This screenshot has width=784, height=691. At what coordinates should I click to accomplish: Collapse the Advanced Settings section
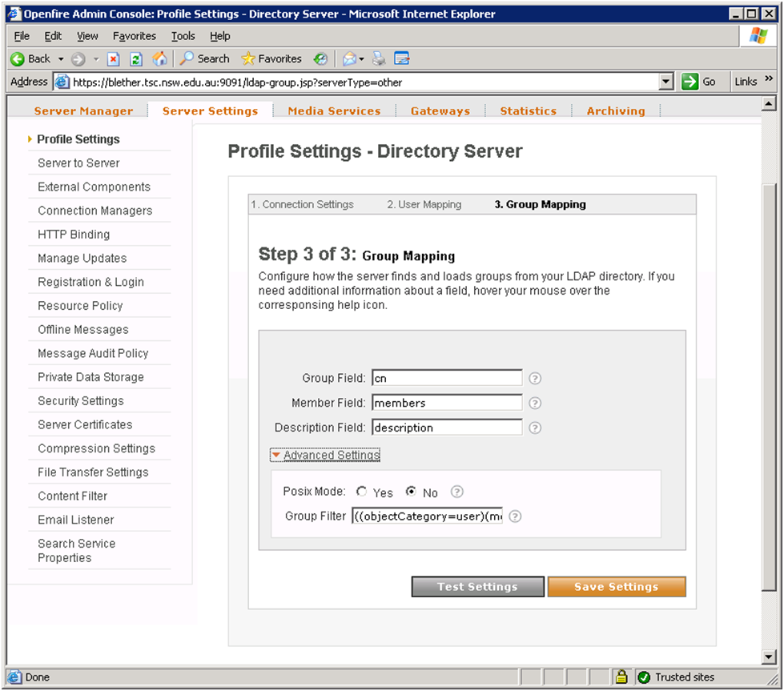[x=325, y=455]
